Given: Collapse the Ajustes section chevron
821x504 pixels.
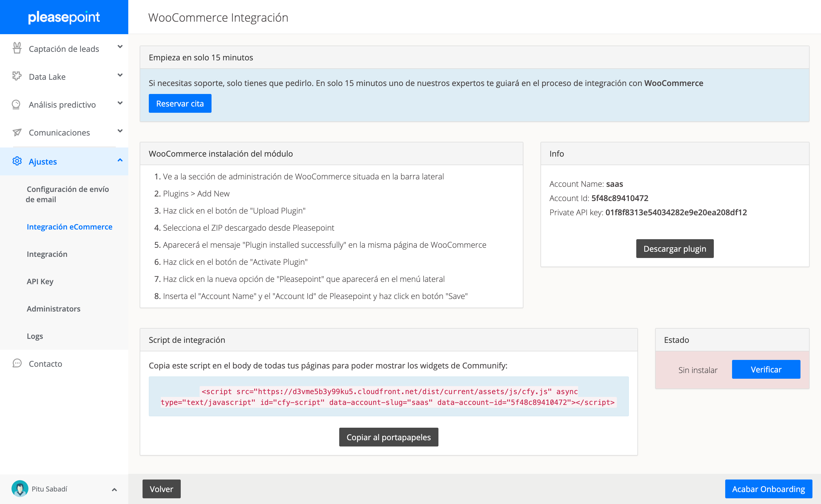Looking at the screenshot, I should (120, 160).
